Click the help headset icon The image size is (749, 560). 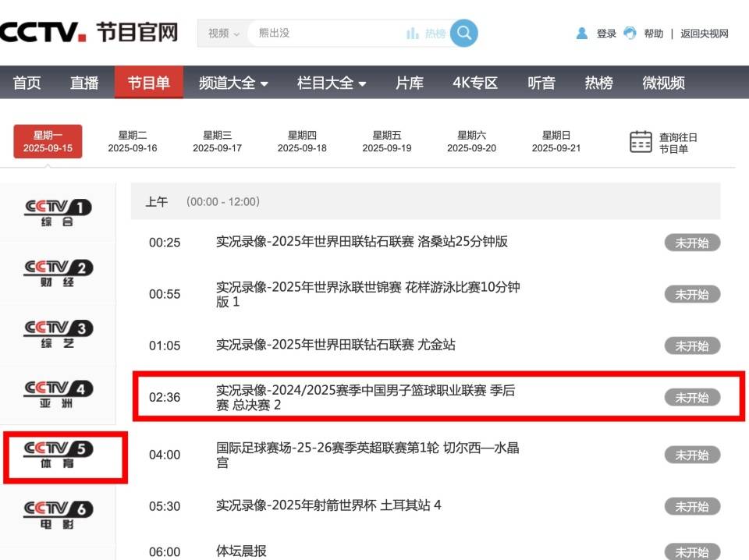click(x=630, y=33)
